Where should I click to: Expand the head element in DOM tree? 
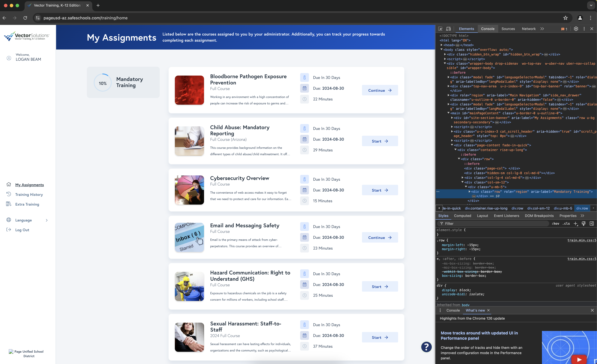pos(442,45)
